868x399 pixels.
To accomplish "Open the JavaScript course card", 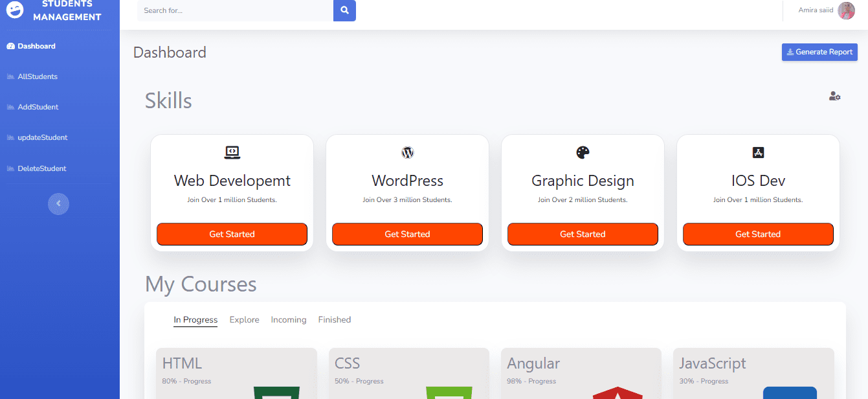I will [753, 374].
